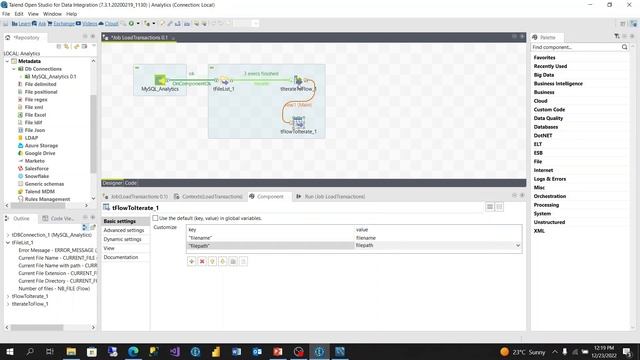Screen dimensions: 640x360
Task: Collapse the MySQL_Analytics subjob box
Action: point(137,68)
